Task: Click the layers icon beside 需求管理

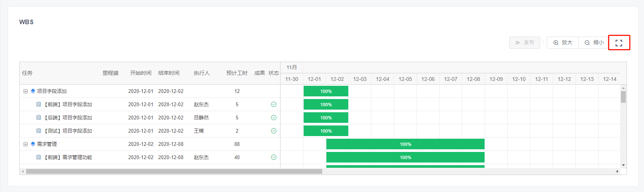Action: pos(33,144)
